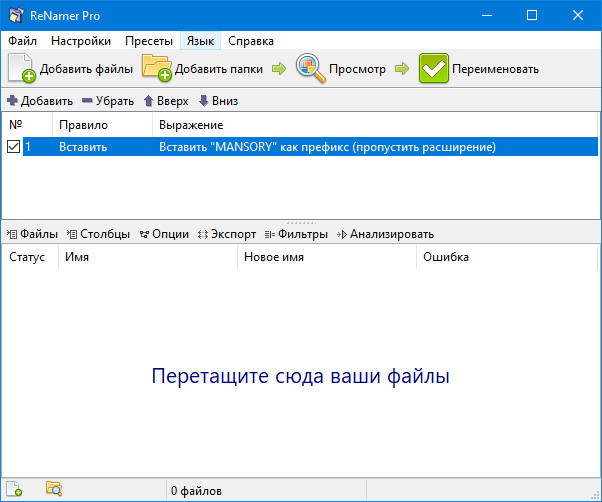The height and width of the screenshot is (502, 602).
Task: Open the Язык menu
Action: 198,41
